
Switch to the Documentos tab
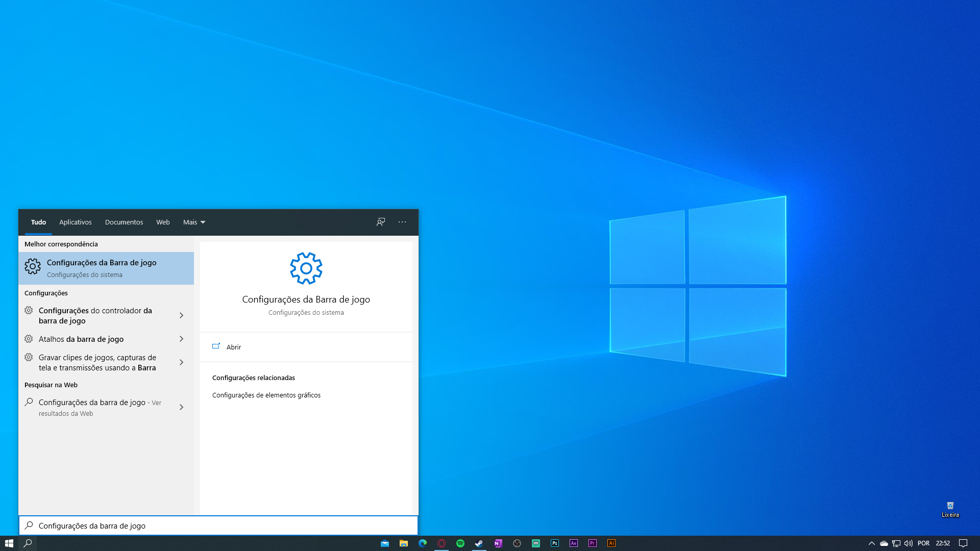point(124,222)
